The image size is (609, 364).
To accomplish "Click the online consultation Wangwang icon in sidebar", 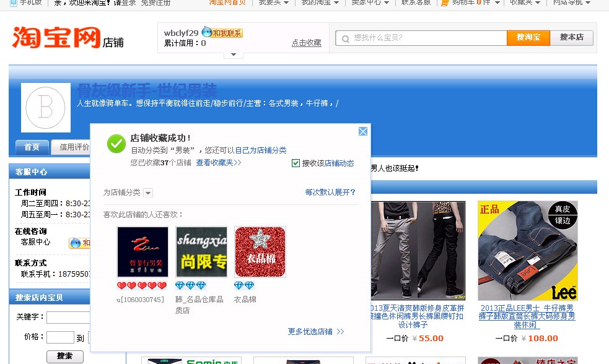I will point(79,243).
